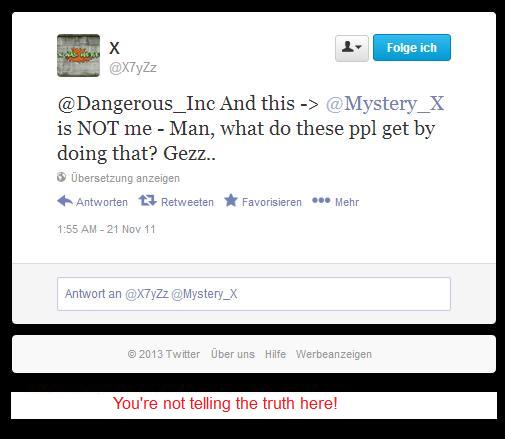Click the favorite star icon
This screenshot has height=439, width=505.
tap(231, 200)
